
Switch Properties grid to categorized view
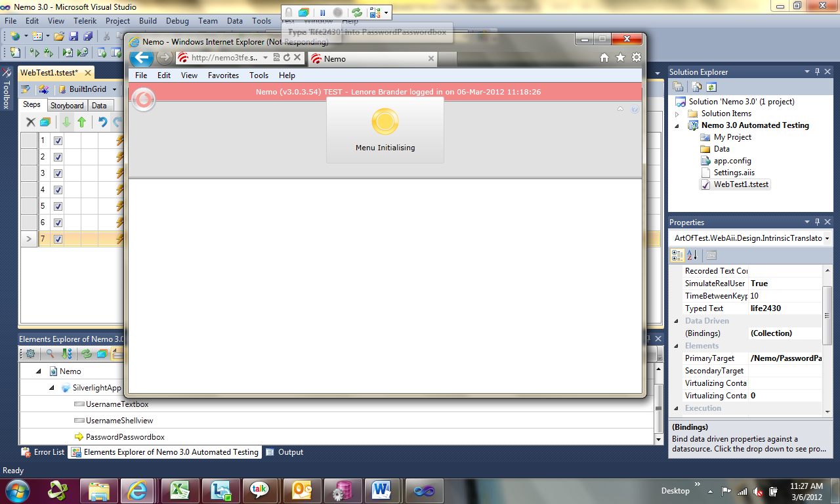678,255
